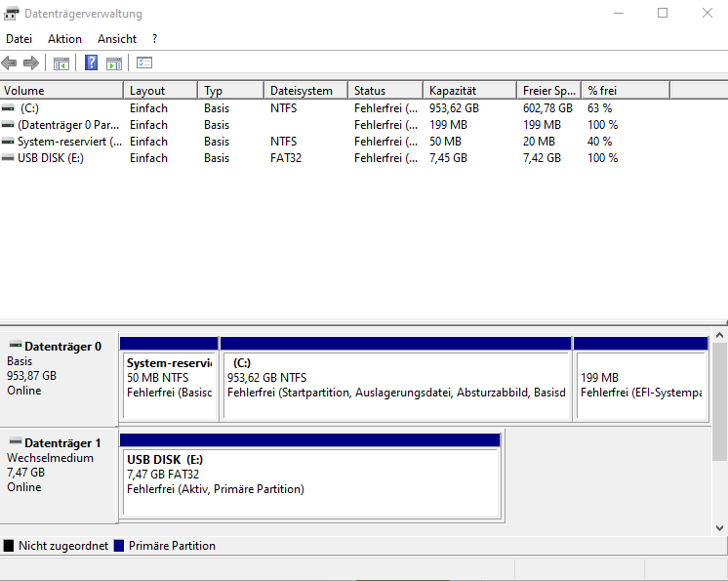Select the Datenträger 1 Wechselmedium disk label

point(59,476)
